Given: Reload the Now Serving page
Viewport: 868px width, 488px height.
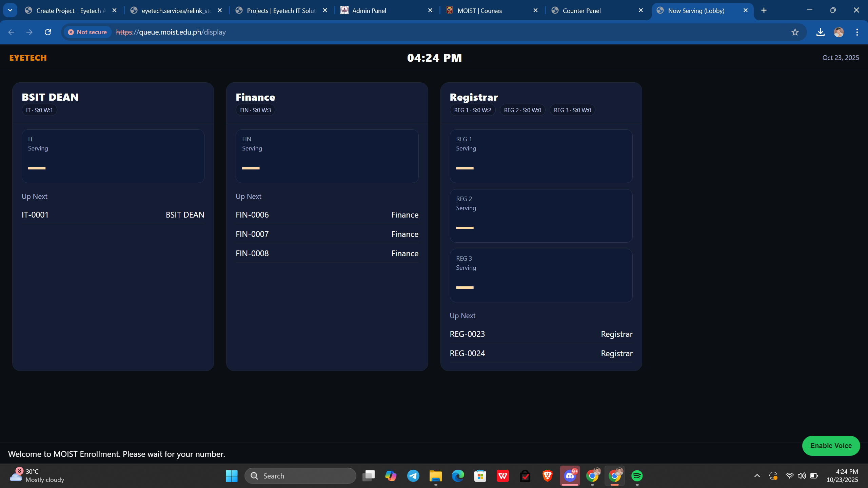Looking at the screenshot, I should [48, 32].
